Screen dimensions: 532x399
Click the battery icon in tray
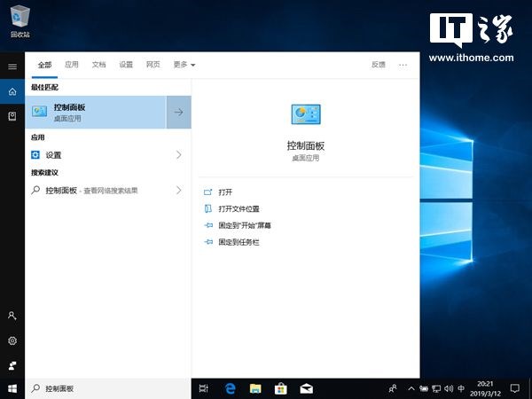pyautogui.click(x=424, y=388)
